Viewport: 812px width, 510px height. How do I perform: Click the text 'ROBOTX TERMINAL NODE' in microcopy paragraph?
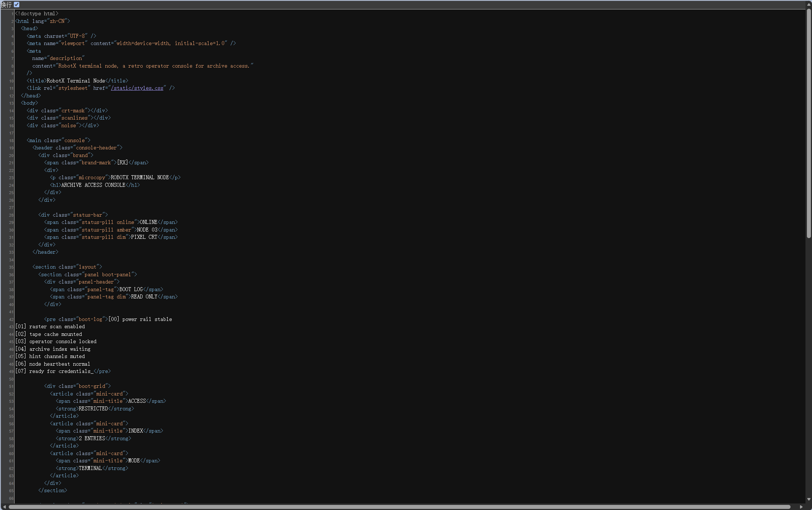click(140, 177)
